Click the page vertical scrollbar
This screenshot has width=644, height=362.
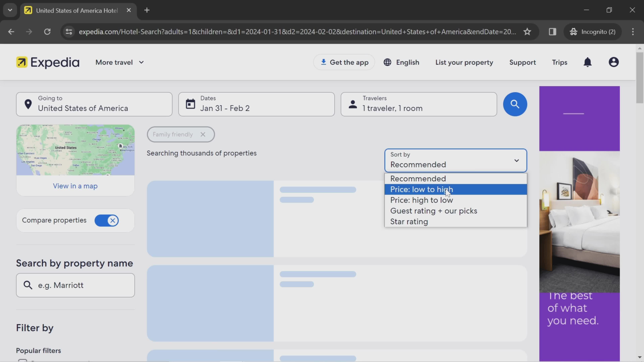639,77
